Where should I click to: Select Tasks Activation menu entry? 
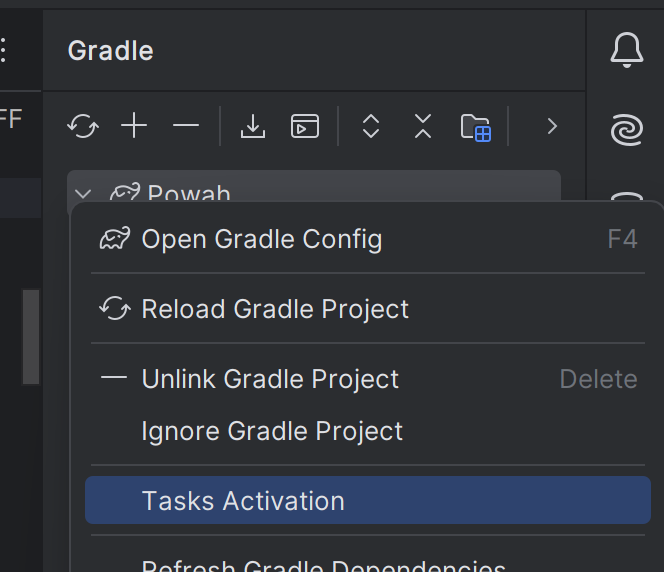point(243,501)
